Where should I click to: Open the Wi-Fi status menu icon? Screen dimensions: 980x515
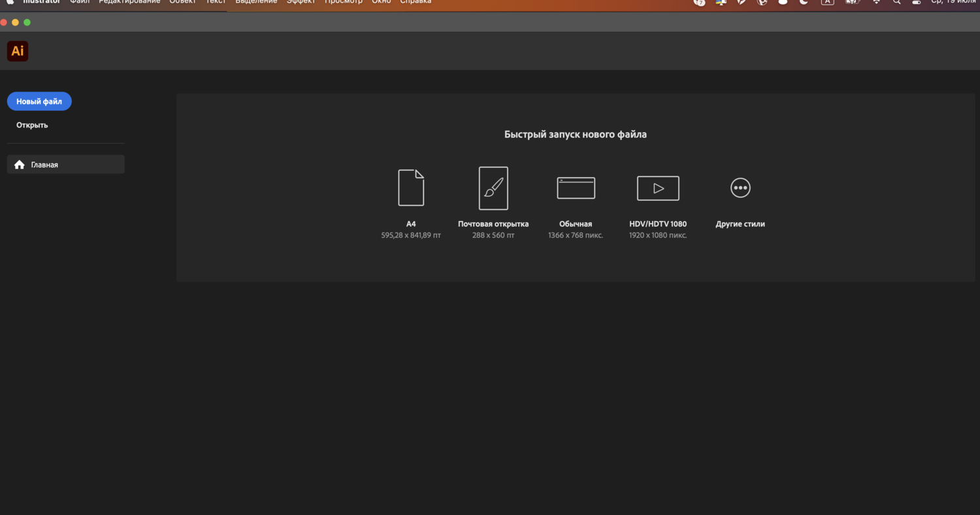877,2
